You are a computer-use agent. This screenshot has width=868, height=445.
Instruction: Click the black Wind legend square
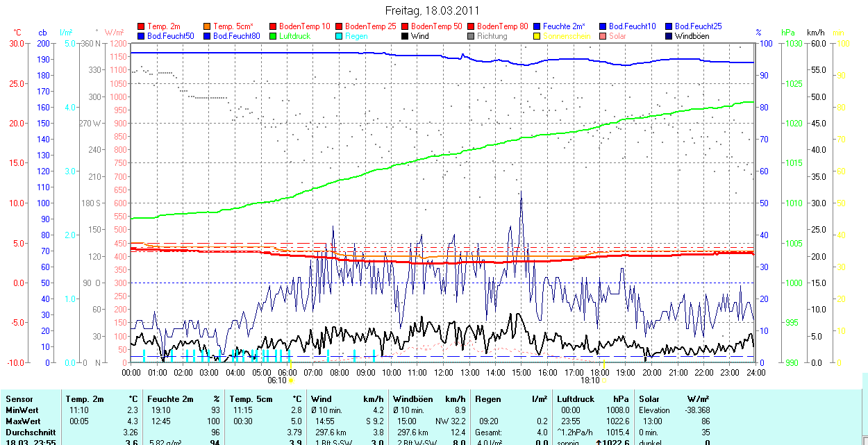coord(406,36)
